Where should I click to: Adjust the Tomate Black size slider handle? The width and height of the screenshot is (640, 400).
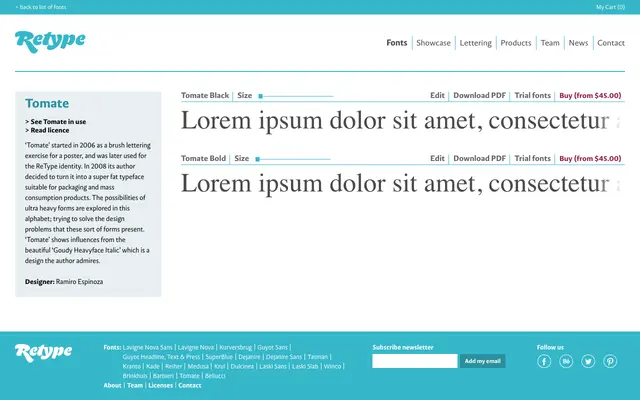point(260,96)
